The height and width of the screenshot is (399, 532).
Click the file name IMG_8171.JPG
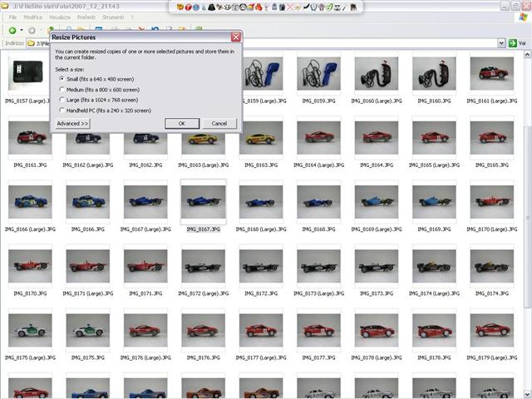pyautogui.click(x=145, y=293)
